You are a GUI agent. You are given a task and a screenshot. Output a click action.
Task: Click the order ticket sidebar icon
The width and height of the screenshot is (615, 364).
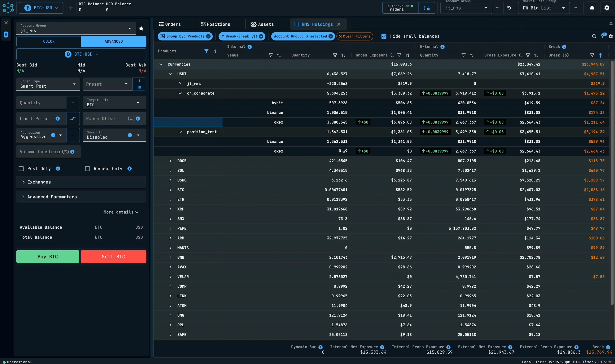(x=6, y=34)
